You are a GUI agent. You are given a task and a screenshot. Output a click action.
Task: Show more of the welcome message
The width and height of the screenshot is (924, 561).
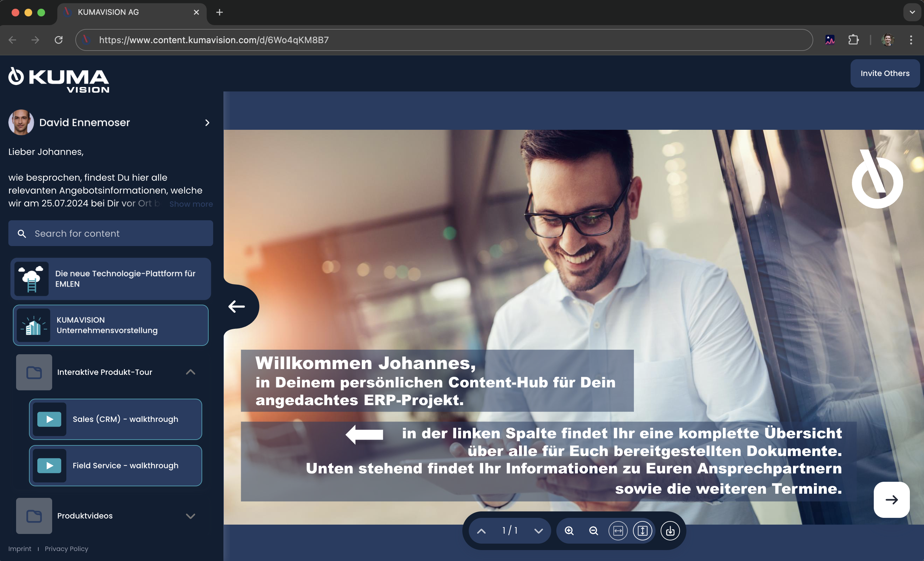(x=191, y=204)
